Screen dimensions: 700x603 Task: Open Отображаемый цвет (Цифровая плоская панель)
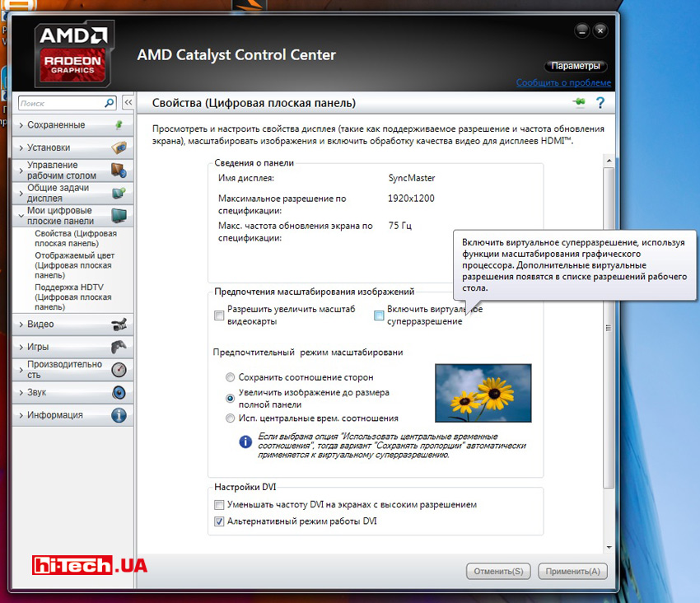74,265
